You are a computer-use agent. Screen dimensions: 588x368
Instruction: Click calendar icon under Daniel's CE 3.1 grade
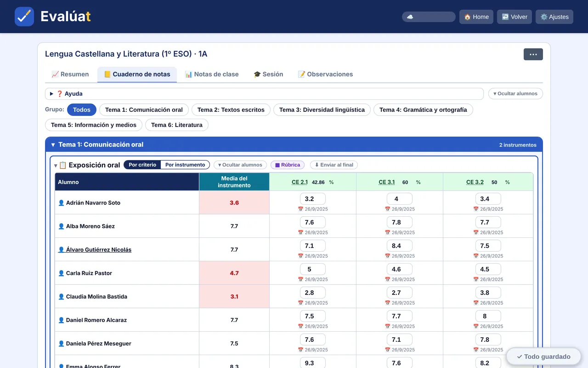387,327
